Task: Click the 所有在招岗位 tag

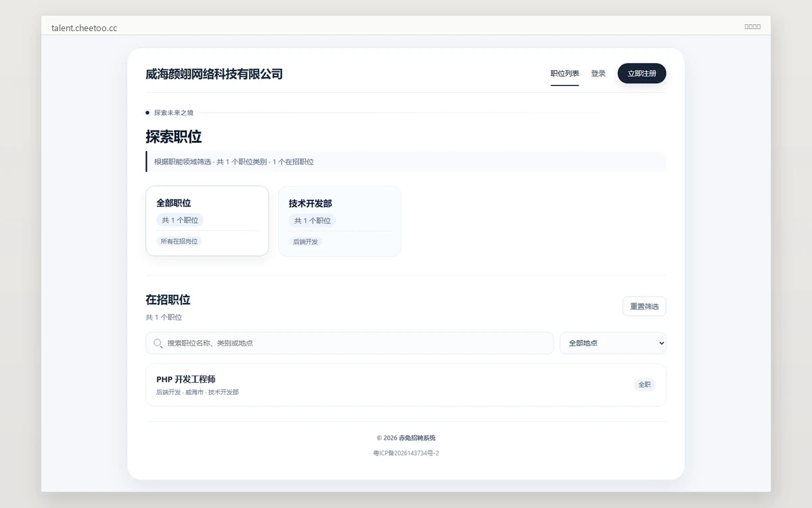Action: coord(179,241)
